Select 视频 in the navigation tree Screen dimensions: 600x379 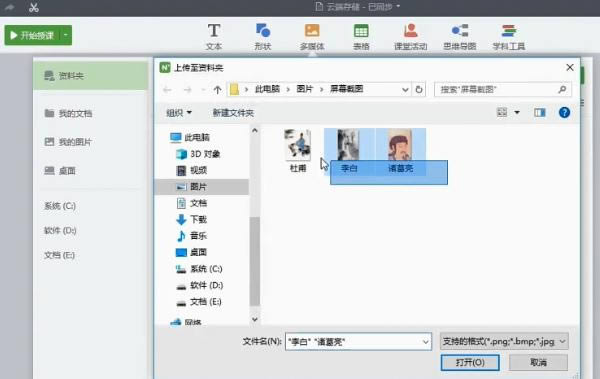pos(192,170)
